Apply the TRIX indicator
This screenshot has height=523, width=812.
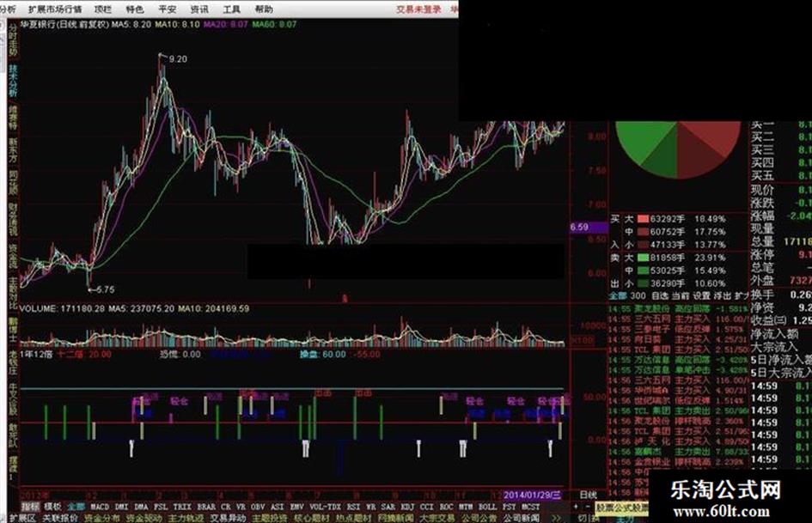(182, 507)
